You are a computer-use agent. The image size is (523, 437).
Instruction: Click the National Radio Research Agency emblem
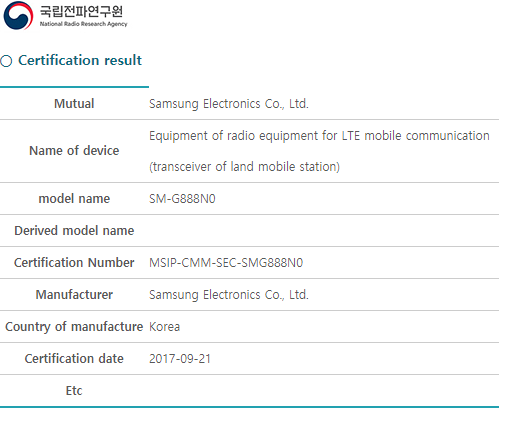pyautogui.click(x=18, y=16)
